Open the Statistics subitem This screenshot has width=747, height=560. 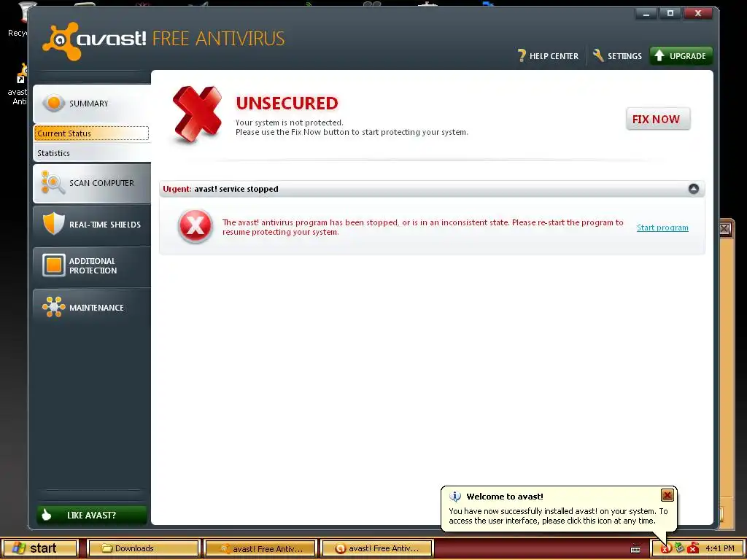click(x=92, y=153)
